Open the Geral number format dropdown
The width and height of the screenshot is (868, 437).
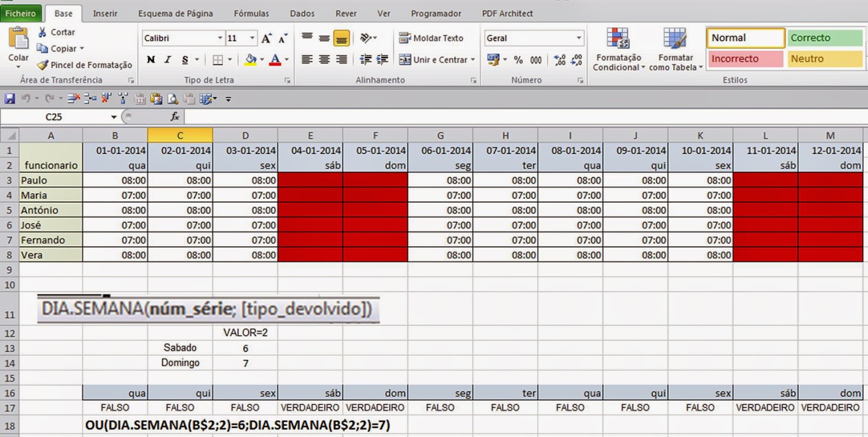[579, 38]
